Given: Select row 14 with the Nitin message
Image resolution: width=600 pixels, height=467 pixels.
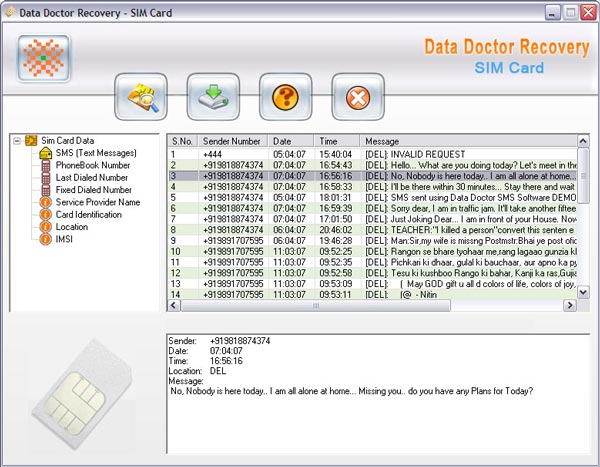Looking at the screenshot, I should (x=372, y=294).
